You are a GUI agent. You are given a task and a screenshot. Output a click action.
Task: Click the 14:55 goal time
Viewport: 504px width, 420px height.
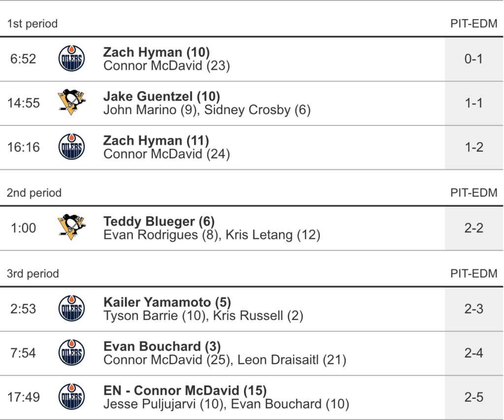[x=23, y=103]
